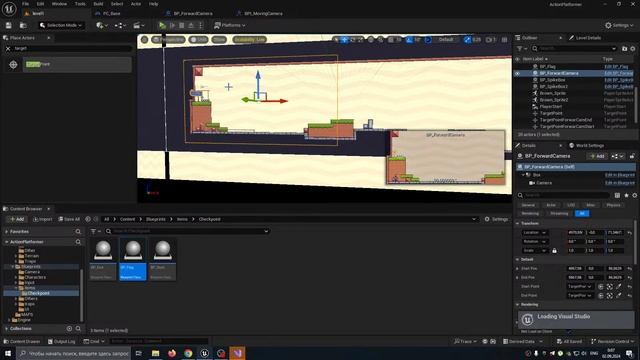Image resolution: width=640 pixels, height=360 pixels.
Task: Click the Add button in Content Browser
Action: pyautogui.click(x=17, y=220)
